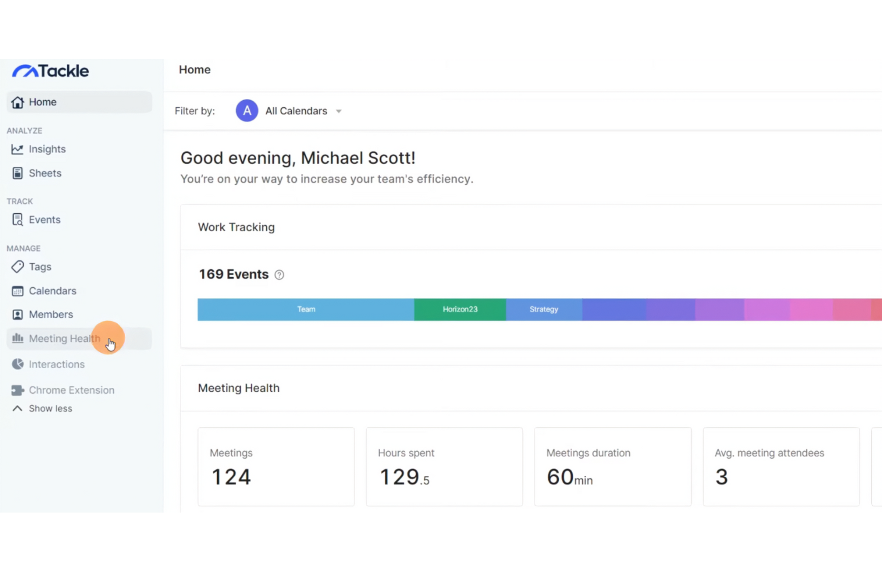Click the Home house icon

17,102
